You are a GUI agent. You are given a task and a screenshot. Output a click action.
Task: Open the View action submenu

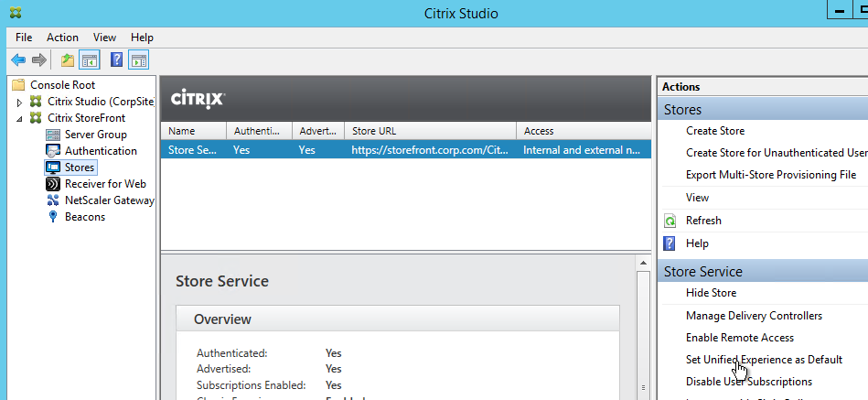click(x=698, y=197)
